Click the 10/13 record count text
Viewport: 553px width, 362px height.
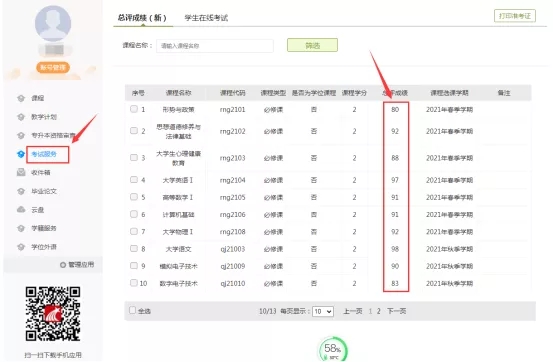pos(268,311)
